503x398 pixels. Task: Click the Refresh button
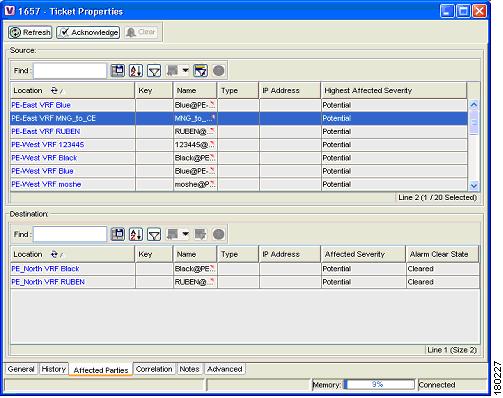tap(30, 32)
